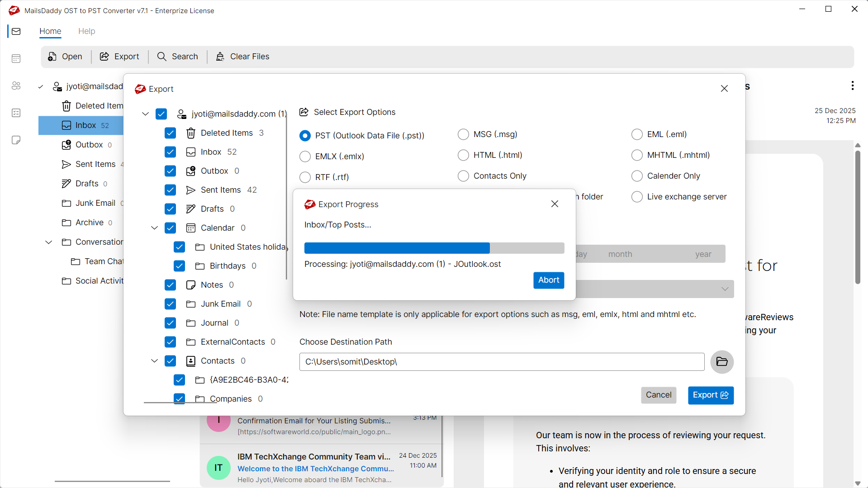Open the Tasks checklist sidebar icon
Screen dimensions: 868x488
coord(16,113)
